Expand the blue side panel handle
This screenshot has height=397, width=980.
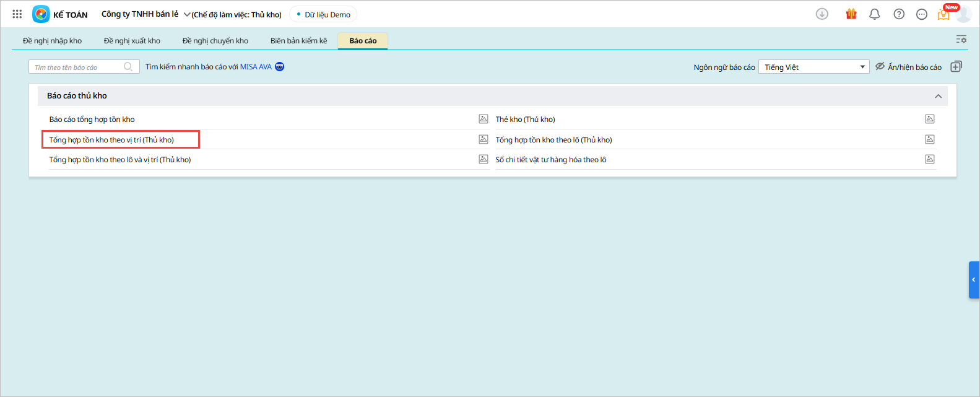(x=973, y=280)
